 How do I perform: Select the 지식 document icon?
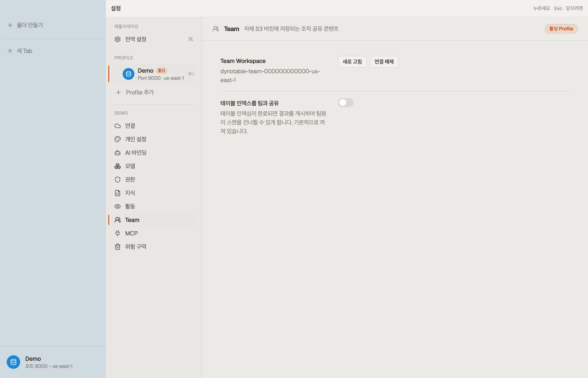[118, 193]
